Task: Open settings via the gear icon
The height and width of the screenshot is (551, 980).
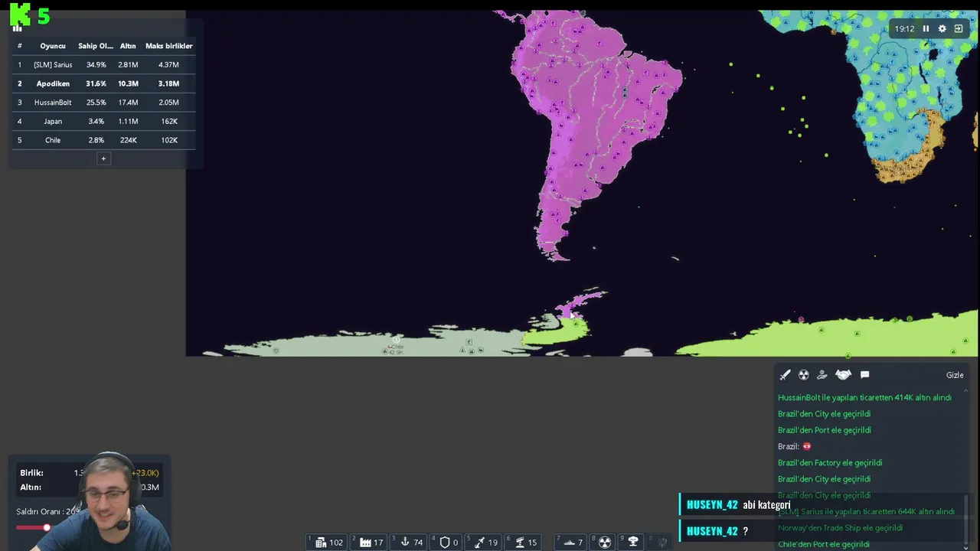Action: coord(942,28)
